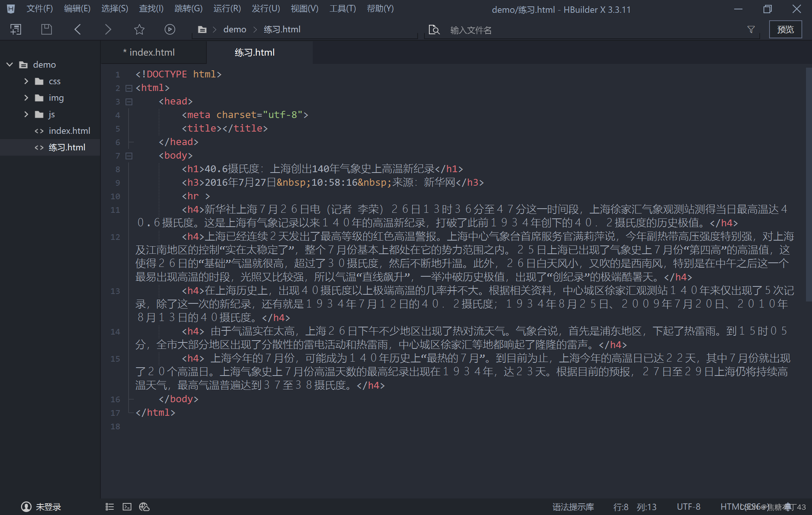
Task: Click the save file icon
Action: [46, 29]
